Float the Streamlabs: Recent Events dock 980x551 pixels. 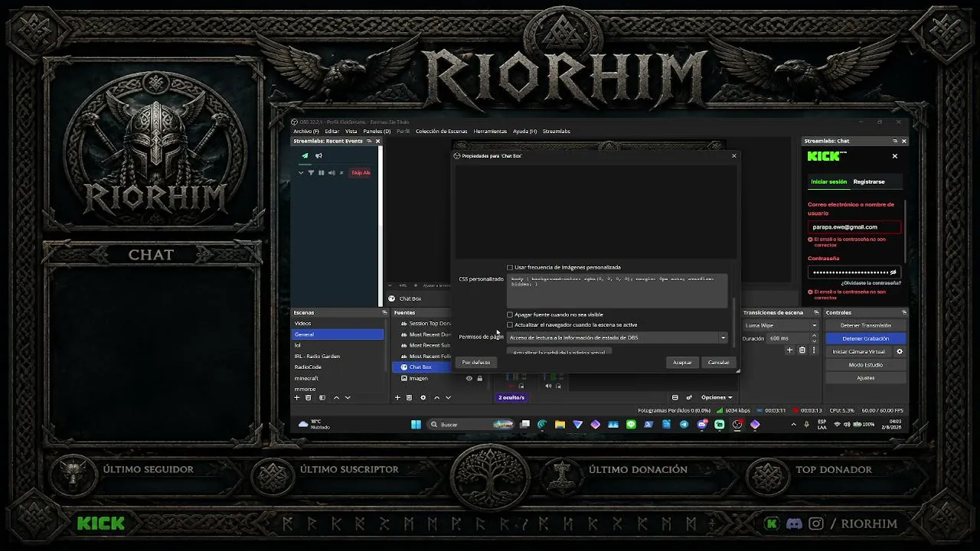tap(368, 141)
